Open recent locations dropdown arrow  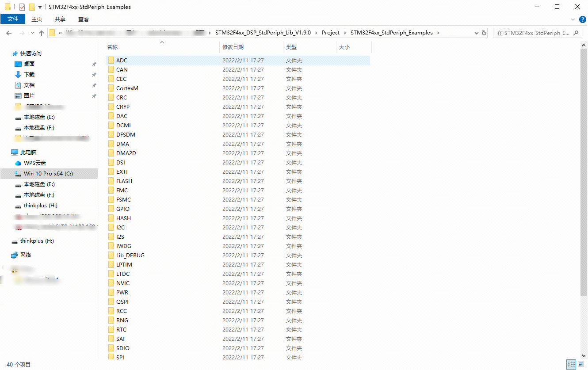[32, 33]
